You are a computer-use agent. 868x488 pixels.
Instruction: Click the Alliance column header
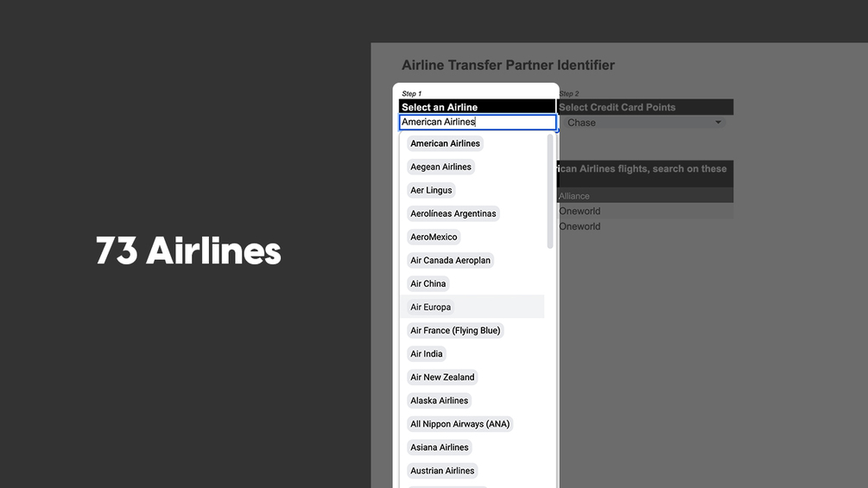click(x=574, y=196)
